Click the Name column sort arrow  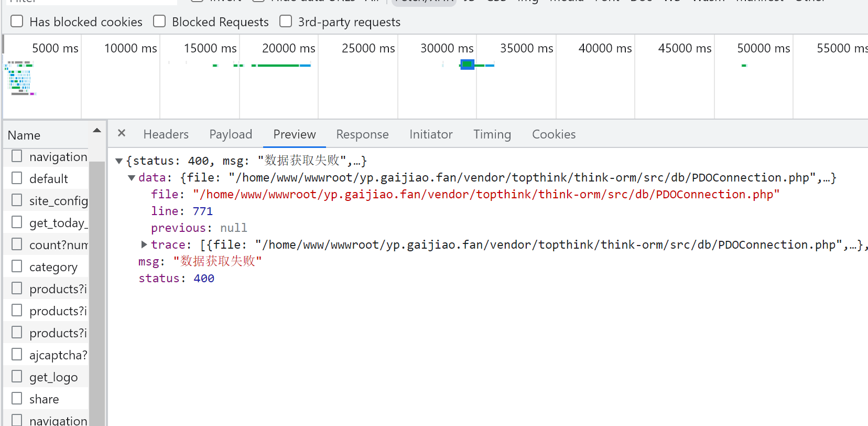[x=96, y=131]
